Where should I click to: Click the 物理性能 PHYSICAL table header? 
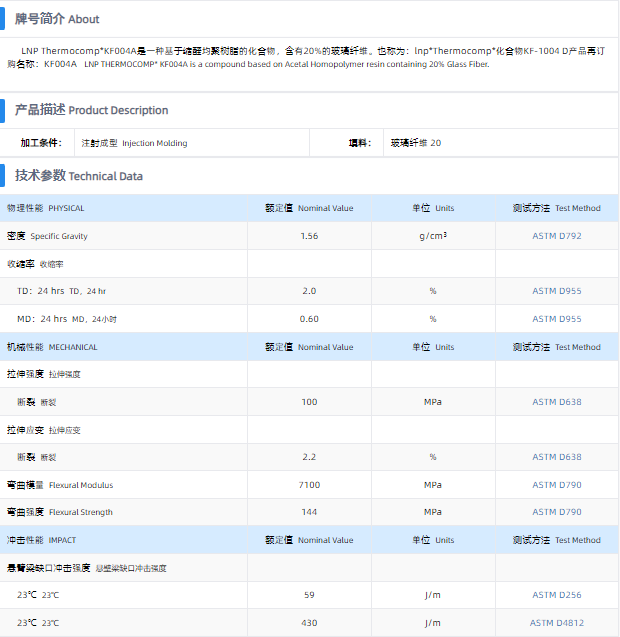46,208
